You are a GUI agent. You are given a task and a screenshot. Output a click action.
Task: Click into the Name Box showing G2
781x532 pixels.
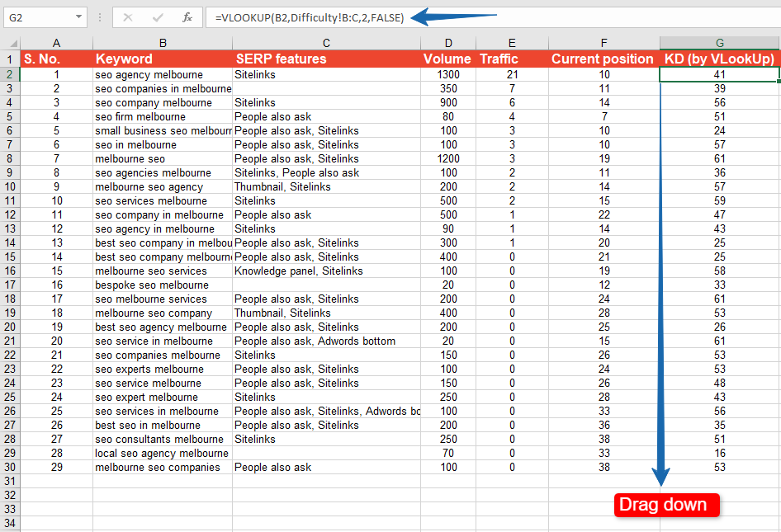(x=39, y=18)
